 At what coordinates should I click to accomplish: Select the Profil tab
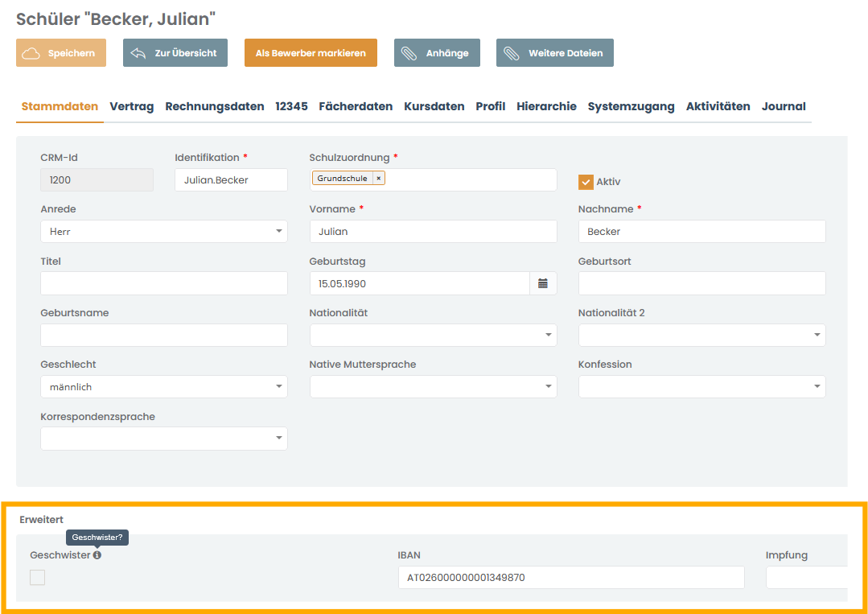tap(491, 106)
